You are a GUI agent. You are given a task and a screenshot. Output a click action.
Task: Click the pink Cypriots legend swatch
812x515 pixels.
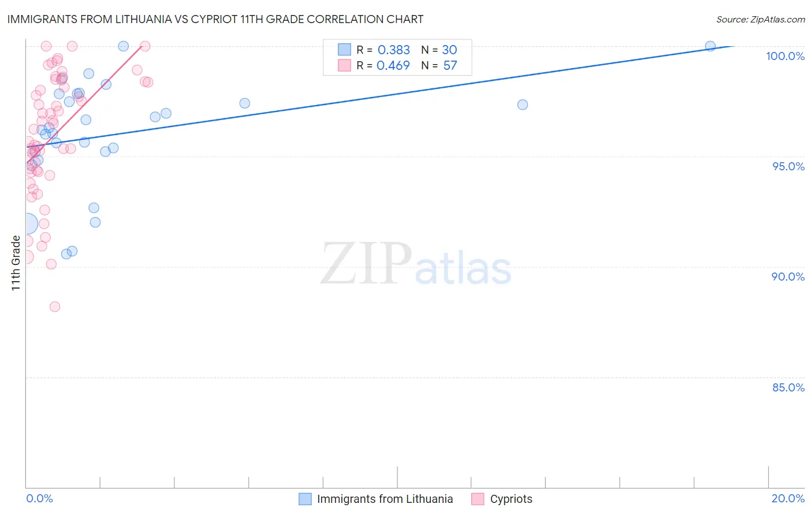(478, 499)
